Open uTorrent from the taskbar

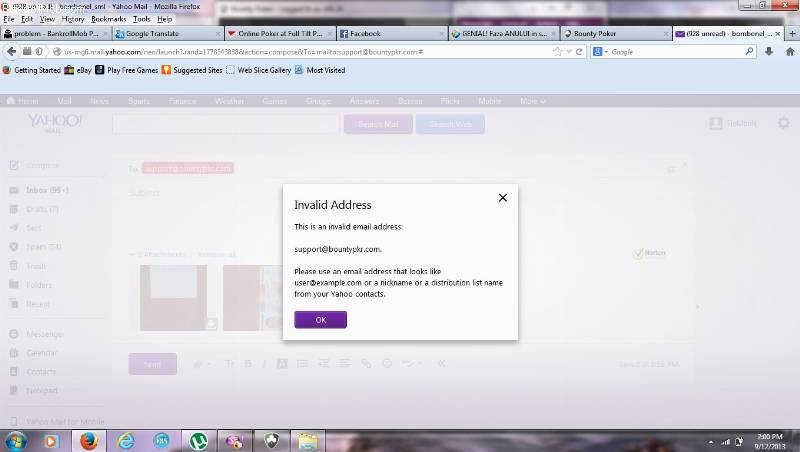(198, 440)
